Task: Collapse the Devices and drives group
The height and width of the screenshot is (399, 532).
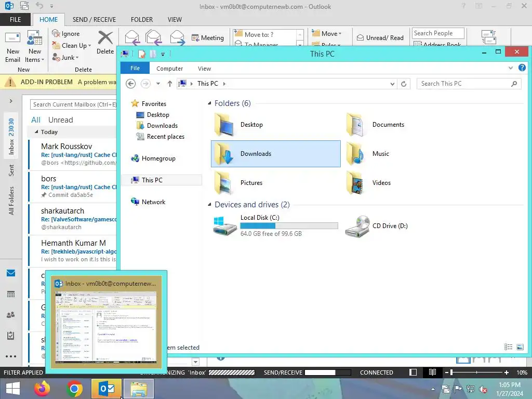Action: pyautogui.click(x=209, y=204)
